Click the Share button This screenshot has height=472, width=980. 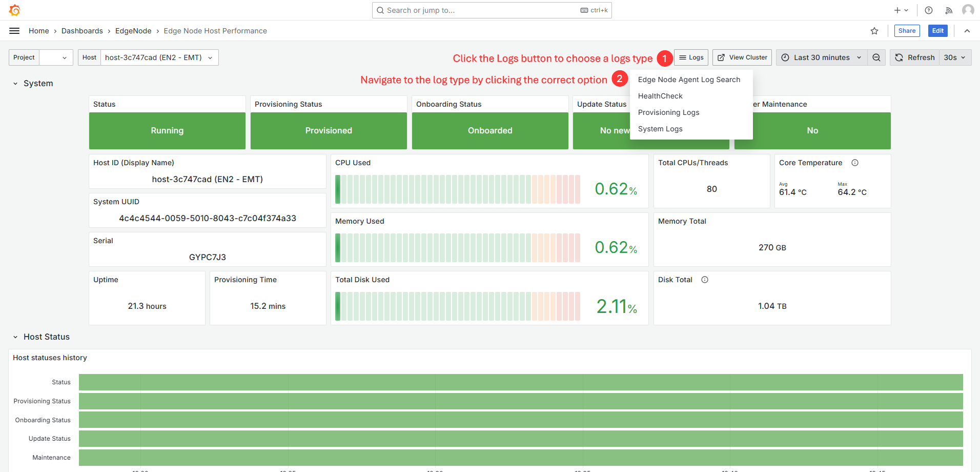coord(907,31)
